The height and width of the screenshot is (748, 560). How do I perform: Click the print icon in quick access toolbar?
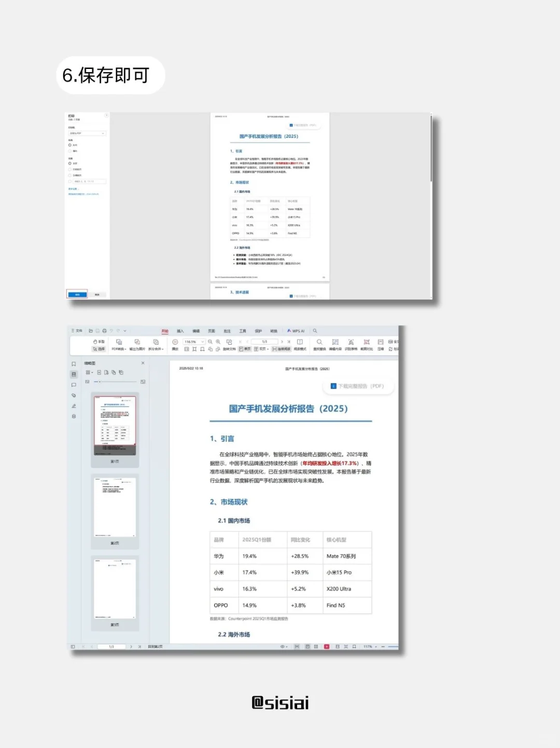point(104,331)
